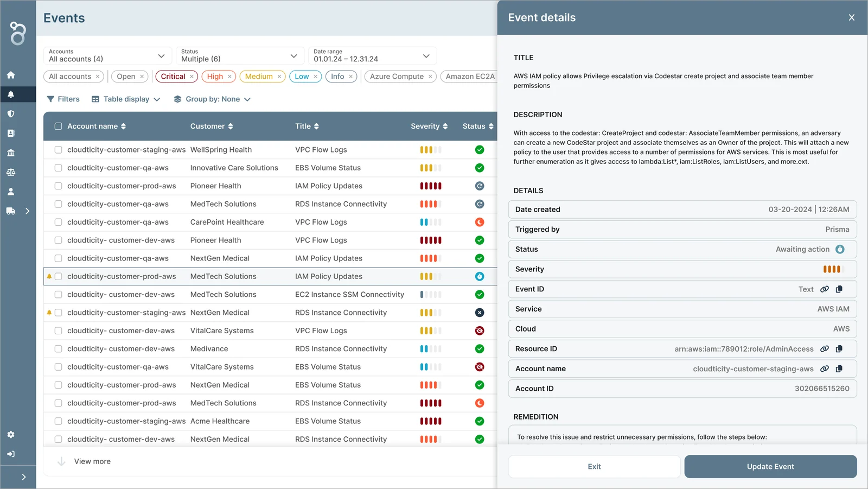Open the notifications bell in sidebar

(x=11, y=94)
